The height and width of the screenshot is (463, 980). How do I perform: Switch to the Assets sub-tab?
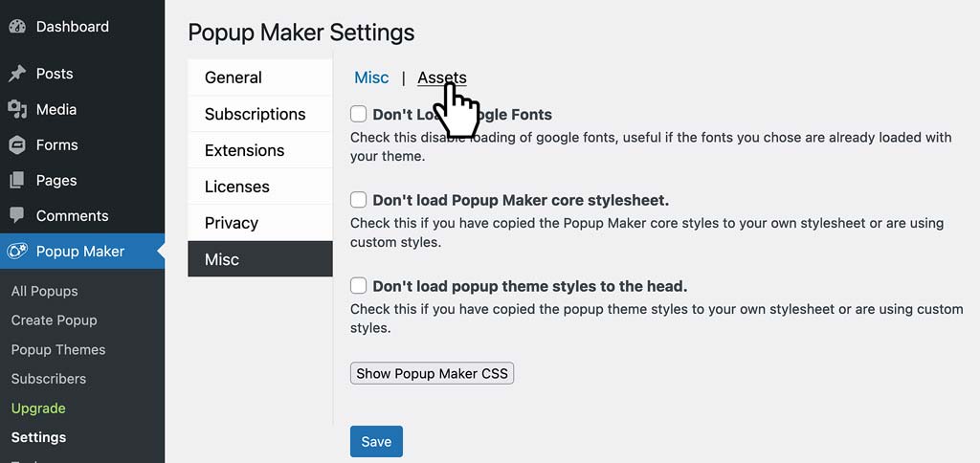(442, 77)
